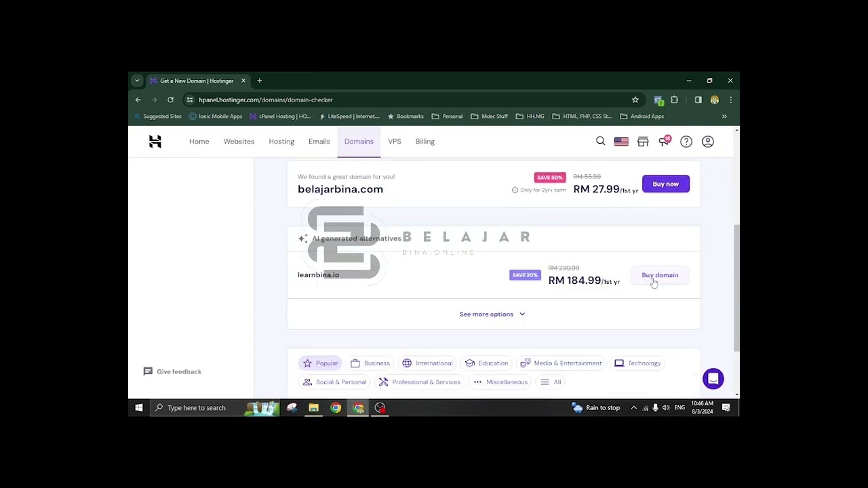868x488 pixels.
Task: Bookmark this page with the star icon
Action: tap(635, 100)
